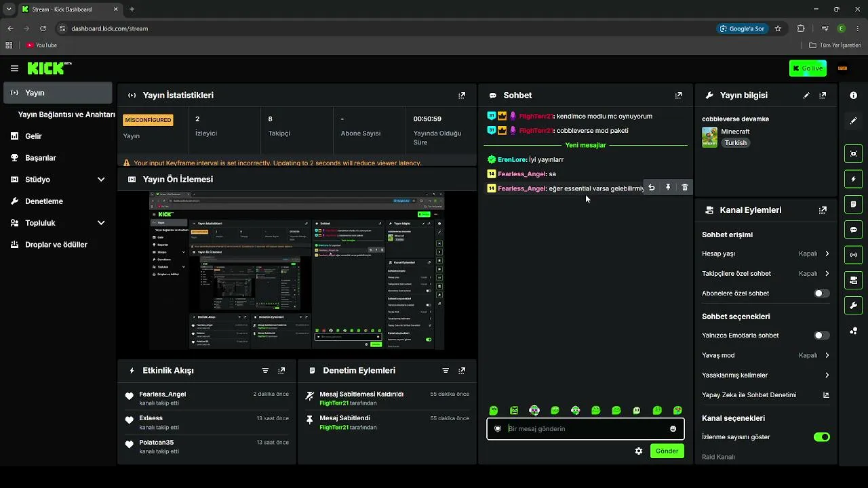Click Google'a Sor button in address bar

pos(742,28)
